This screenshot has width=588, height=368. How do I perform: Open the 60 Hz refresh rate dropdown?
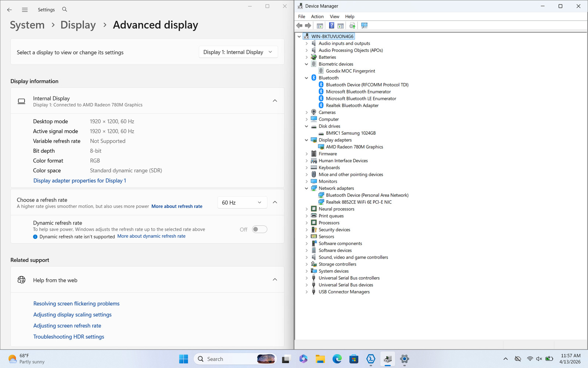pos(242,202)
